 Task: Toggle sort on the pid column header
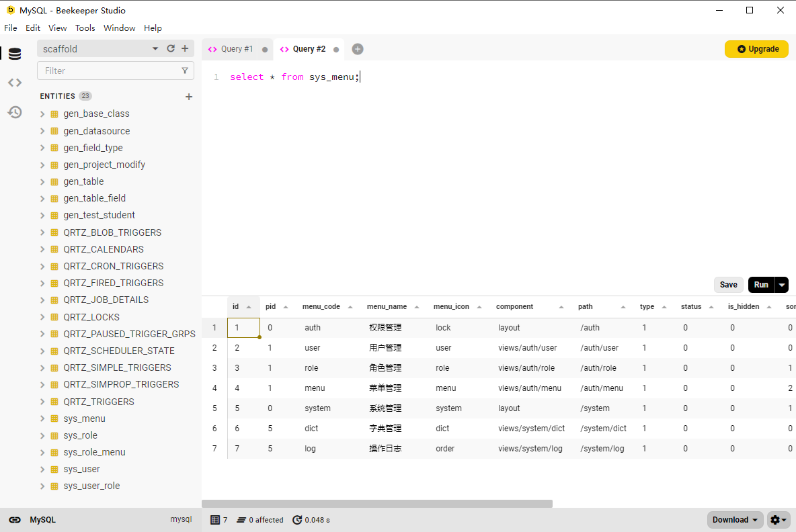(x=271, y=306)
